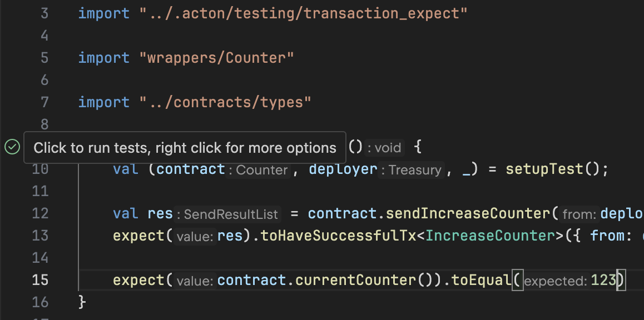Click the Treasury type inlay hint
Image resolution: width=644 pixels, height=320 pixels.
[415, 169]
